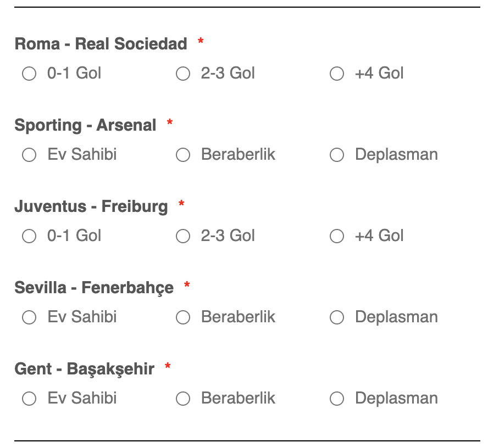Pick +4 Gol for Juventus - Freiburg
The height and width of the screenshot is (448, 488).
pyautogui.click(x=337, y=236)
